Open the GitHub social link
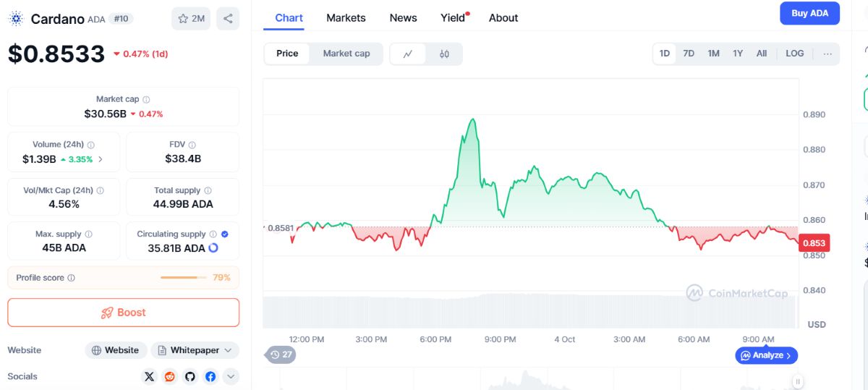 [190, 376]
